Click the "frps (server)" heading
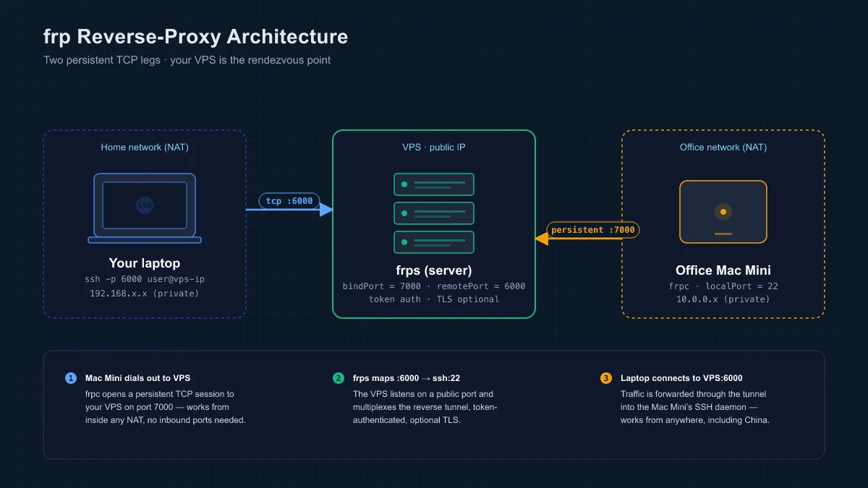Image resolution: width=868 pixels, height=488 pixels. click(434, 270)
